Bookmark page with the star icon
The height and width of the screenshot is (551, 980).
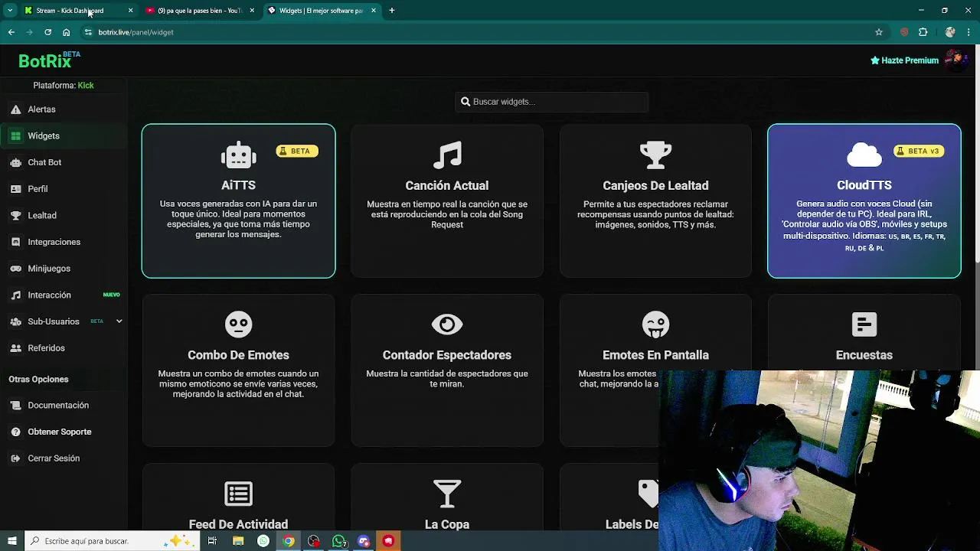click(x=879, y=32)
